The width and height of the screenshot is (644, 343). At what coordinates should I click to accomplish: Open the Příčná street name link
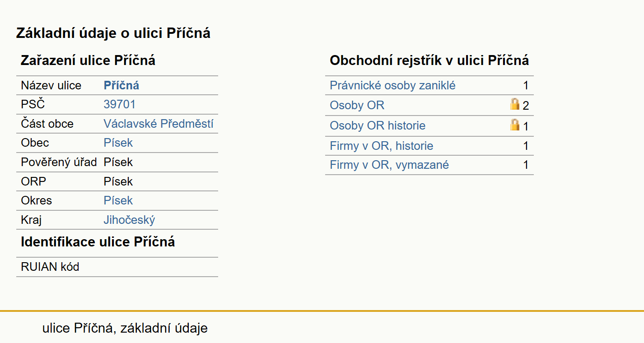click(121, 86)
